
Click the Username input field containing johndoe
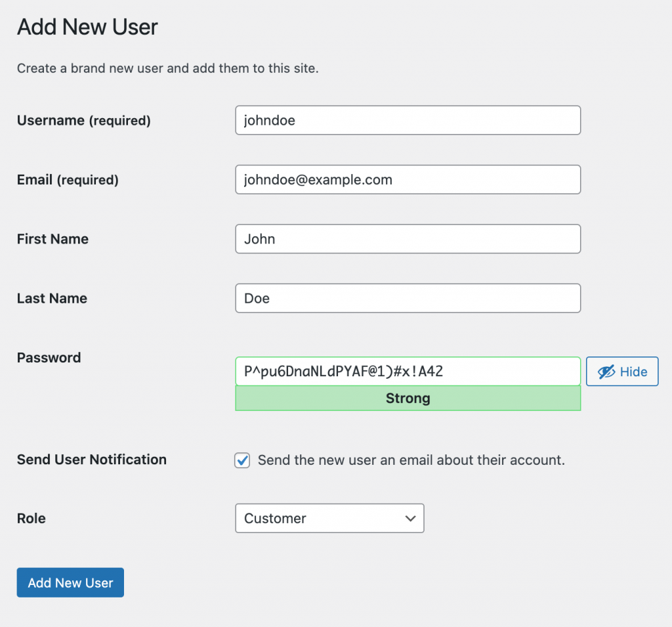pyautogui.click(x=408, y=120)
